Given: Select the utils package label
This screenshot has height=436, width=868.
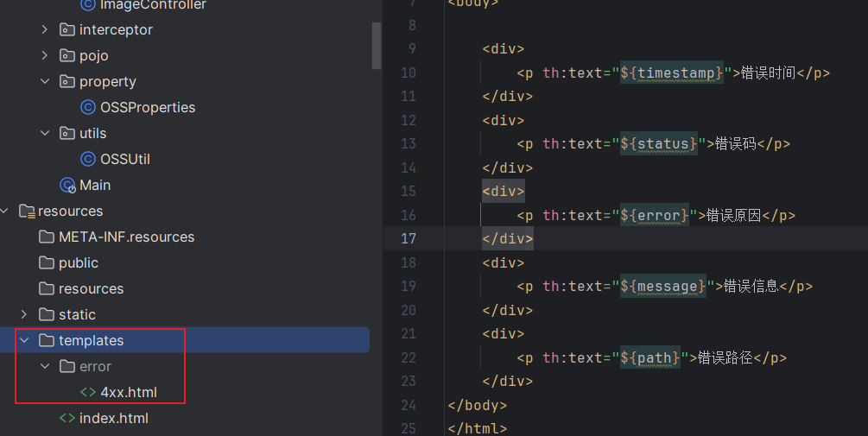Looking at the screenshot, I should tap(93, 133).
